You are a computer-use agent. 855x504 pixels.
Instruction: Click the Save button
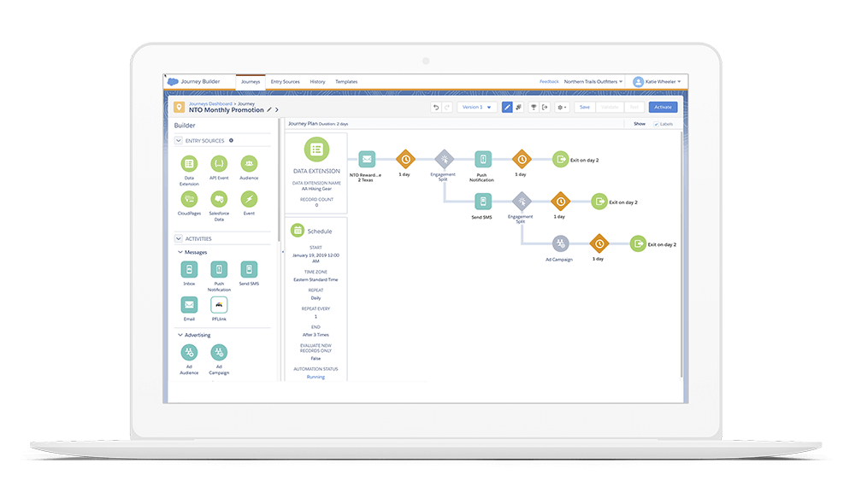click(x=585, y=108)
